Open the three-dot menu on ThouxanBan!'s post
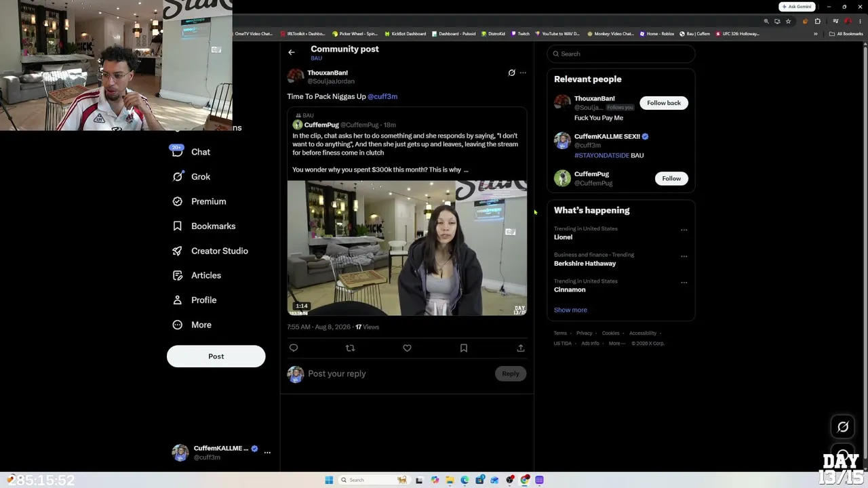Image resolution: width=868 pixels, height=488 pixels. click(x=523, y=73)
